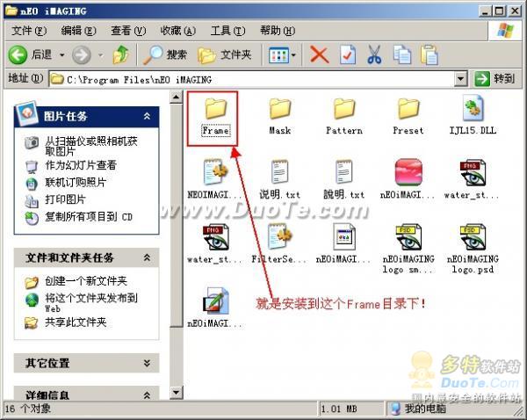
Task: Select the FilterSe... settings file icon
Action: click(x=279, y=236)
